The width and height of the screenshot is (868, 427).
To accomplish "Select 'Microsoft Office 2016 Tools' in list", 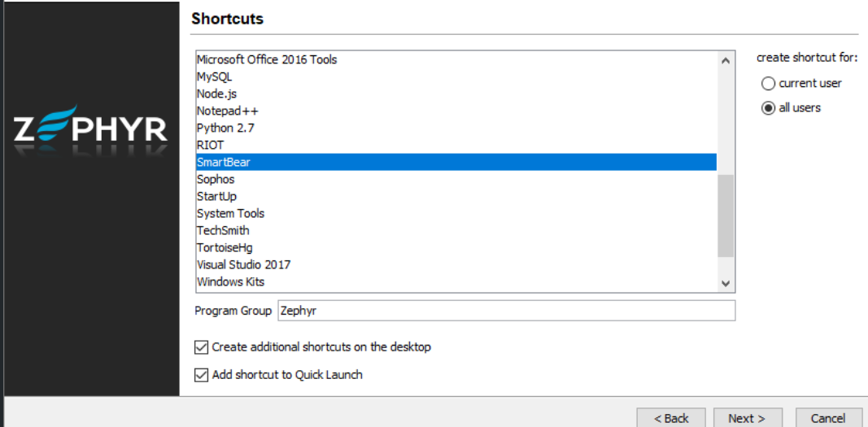I will pyautogui.click(x=267, y=59).
